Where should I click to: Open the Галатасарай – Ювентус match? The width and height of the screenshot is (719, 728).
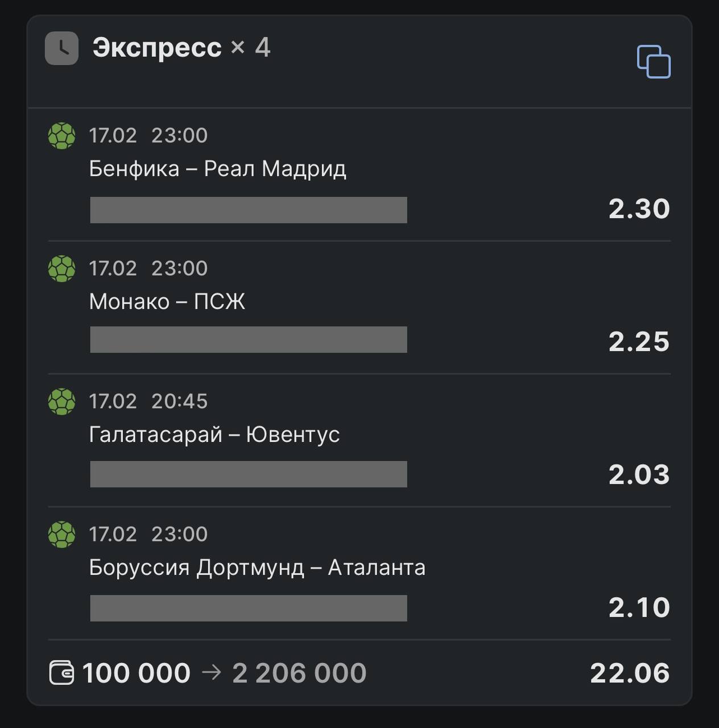214,435
